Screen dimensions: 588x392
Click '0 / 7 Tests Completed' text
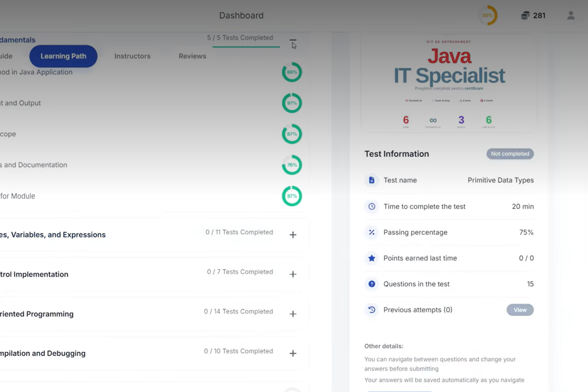click(240, 272)
